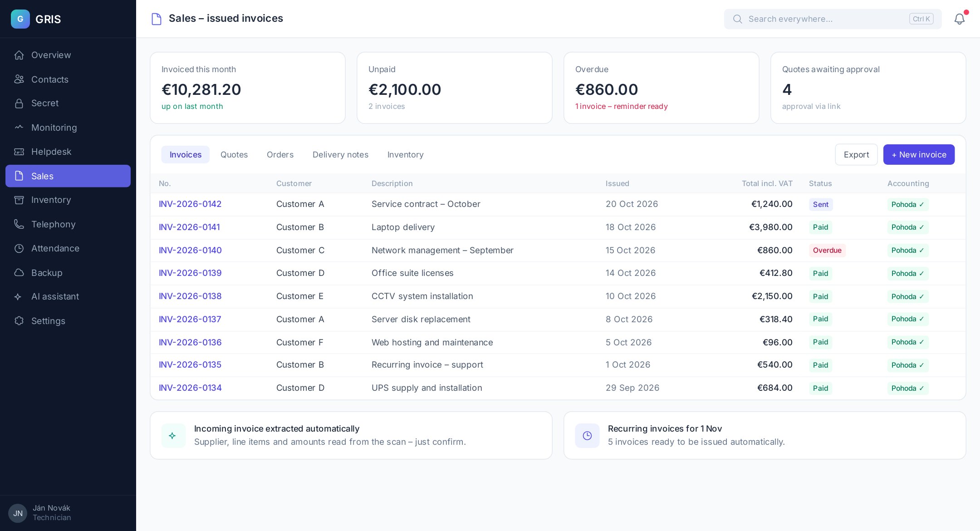Click the Settings gear icon
Viewport: 980px width, 531px height.
pyautogui.click(x=19, y=321)
